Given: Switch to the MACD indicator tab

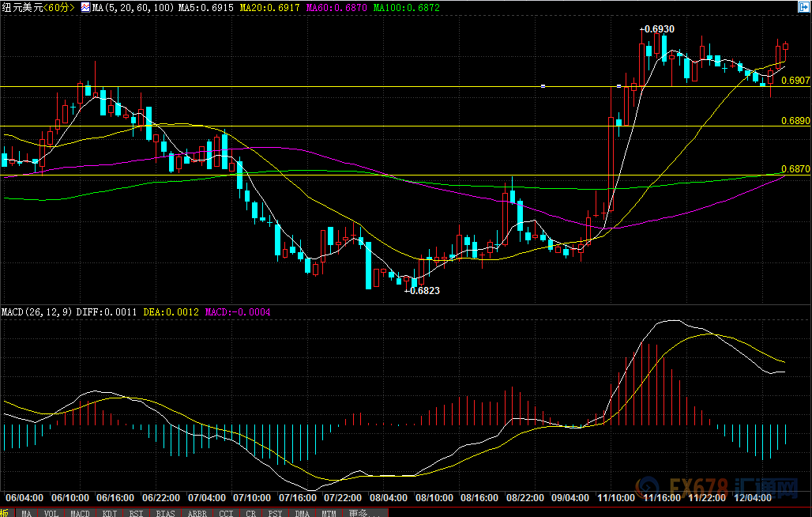Looking at the screenshot, I should coord(80,513).
